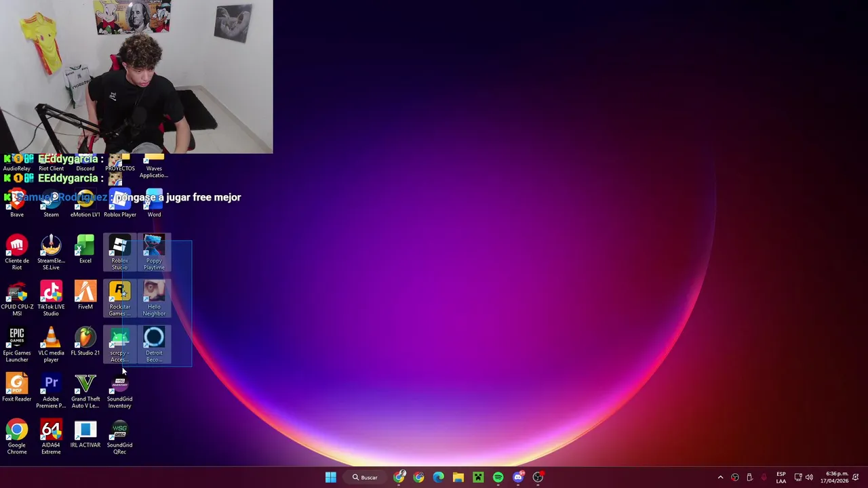Select the Discord desktop shortcut
This screenshot has width=868, height=488.
tap(85, 163)
